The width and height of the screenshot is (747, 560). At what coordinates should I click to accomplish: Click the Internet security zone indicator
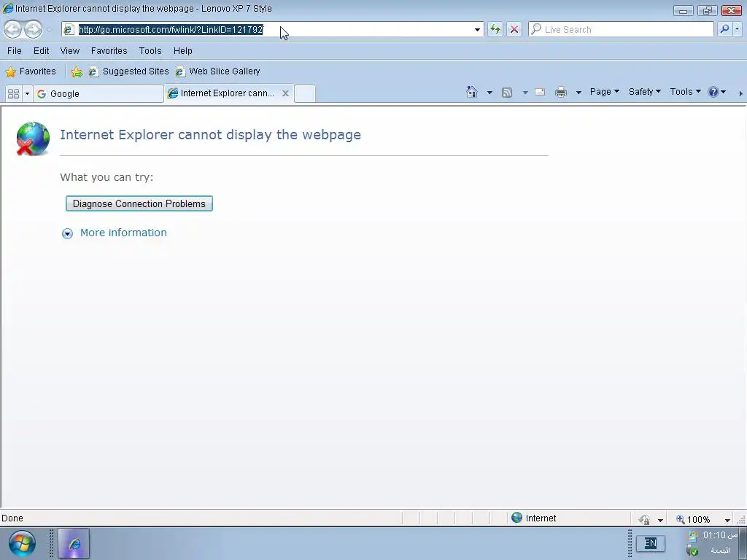coord(533,518)
